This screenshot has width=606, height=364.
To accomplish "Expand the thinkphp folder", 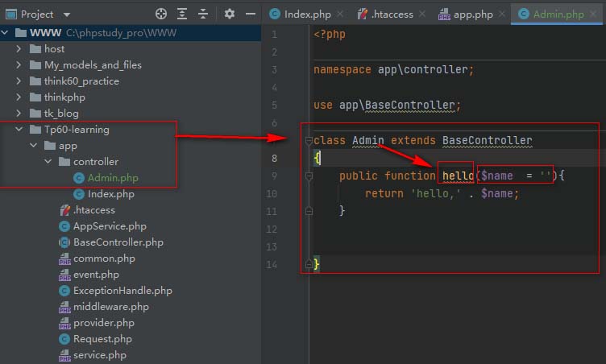I will [19, 97].
